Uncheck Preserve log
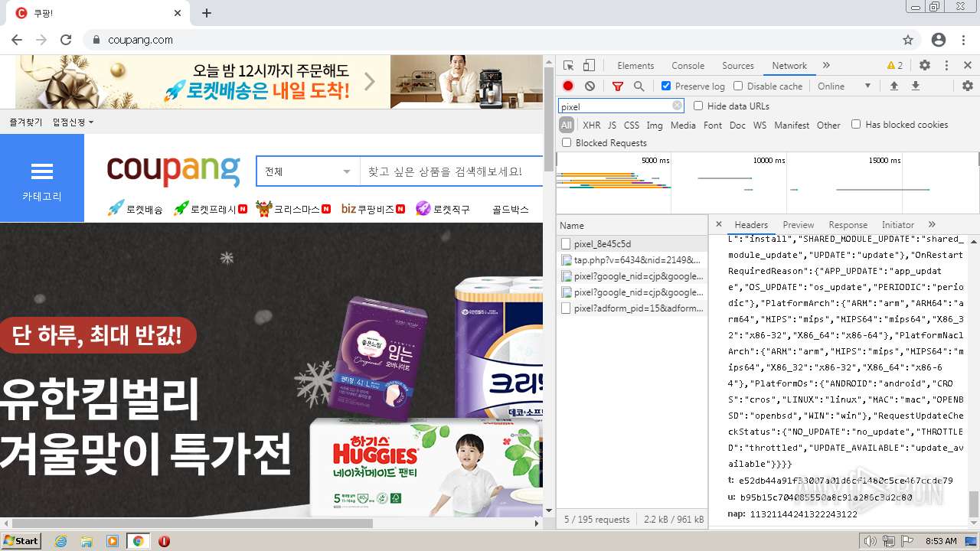 click(666, 86)
